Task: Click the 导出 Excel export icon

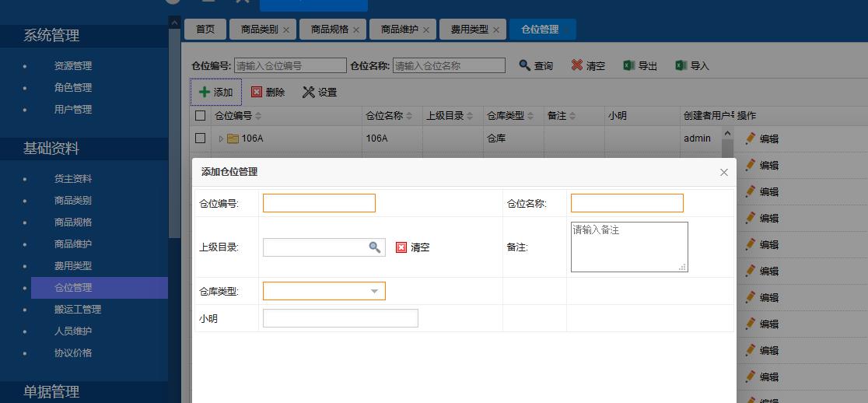Action: click(x=629, y=66)
